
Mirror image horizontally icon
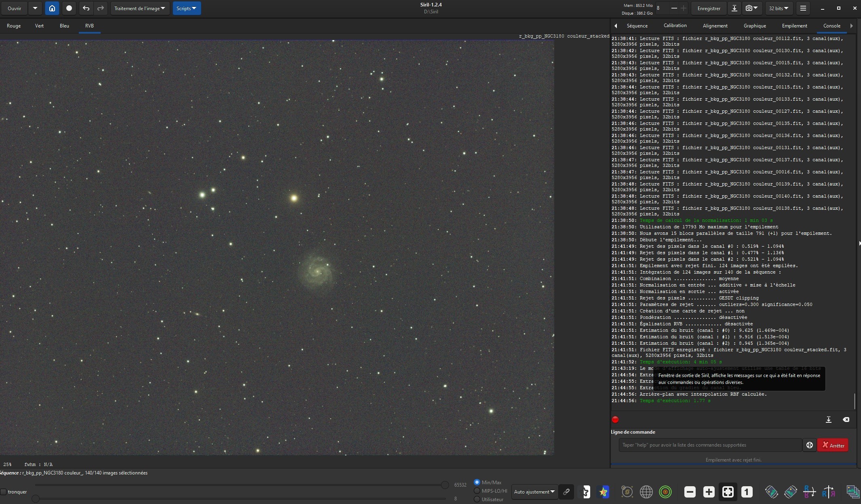[x=828, y=492]
